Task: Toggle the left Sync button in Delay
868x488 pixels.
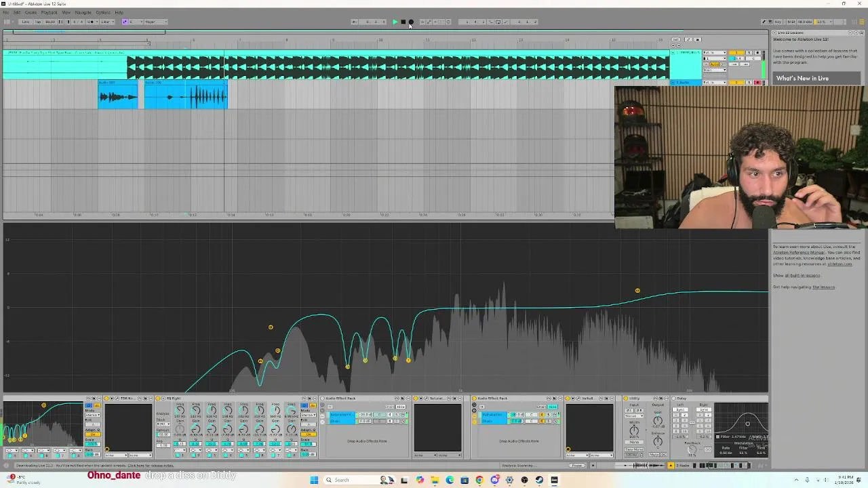Action: [680, 409]
